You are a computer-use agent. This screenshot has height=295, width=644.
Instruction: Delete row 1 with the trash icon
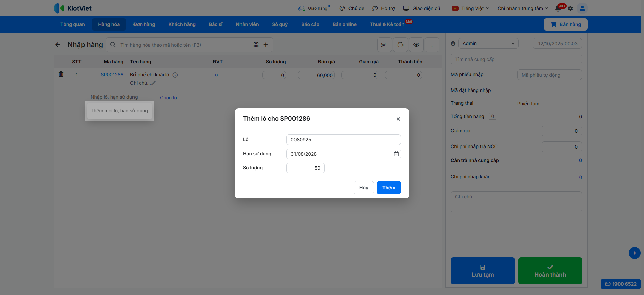pyautogui.click(x=61, y=74)
